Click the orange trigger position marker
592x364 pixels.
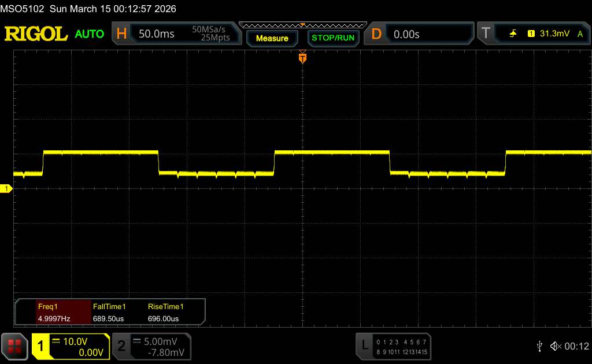tap(302, 58)
